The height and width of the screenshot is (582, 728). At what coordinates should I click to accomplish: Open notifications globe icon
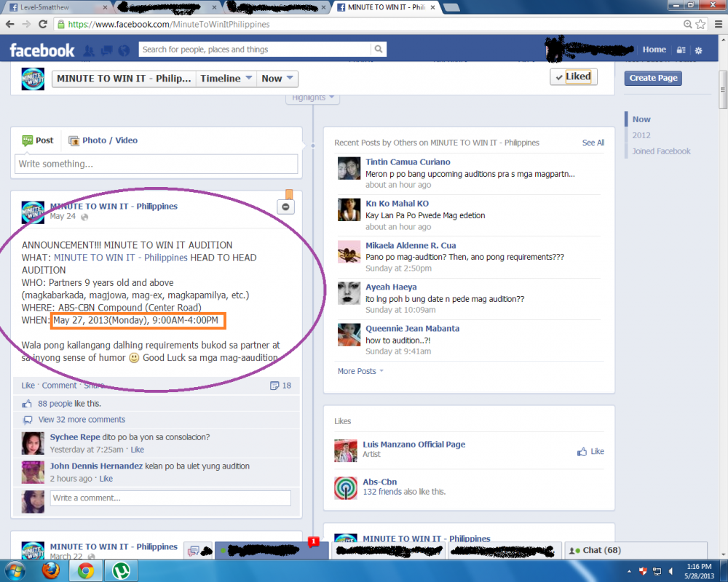[124, 51]
